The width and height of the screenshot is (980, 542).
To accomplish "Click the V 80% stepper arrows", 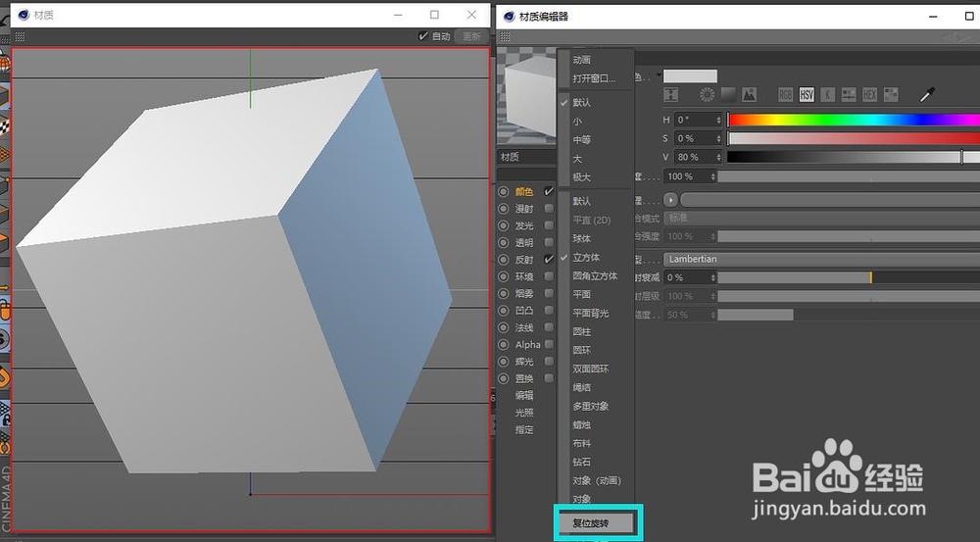I will (718, 157).
